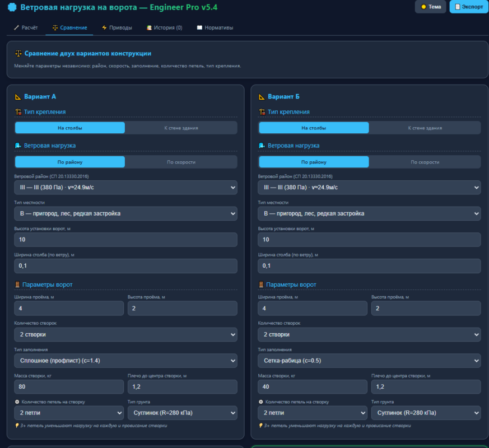Click the app logo icon beside the title
Screen dimensions: 489x448
pos(12,7)
